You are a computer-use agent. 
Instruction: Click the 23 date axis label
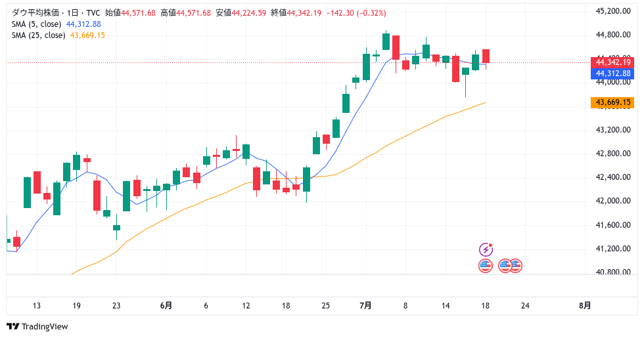(x=116, y=306)
